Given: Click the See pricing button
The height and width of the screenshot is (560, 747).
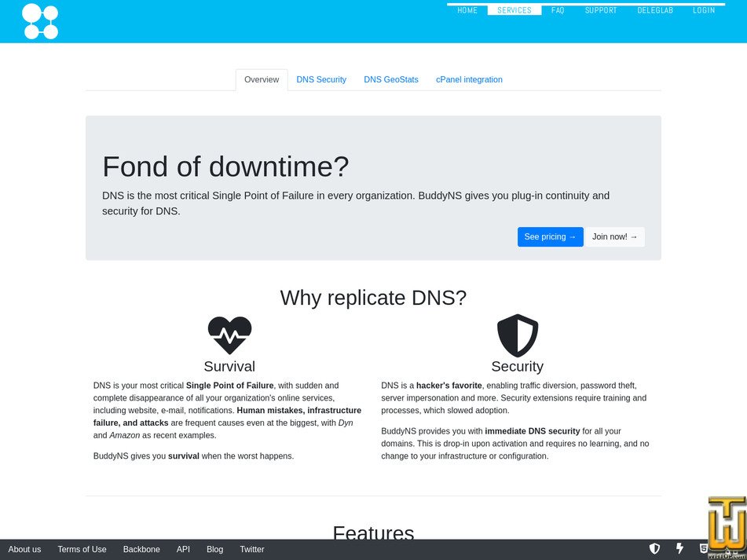Looking at the screenshot, I should [550, 236].
